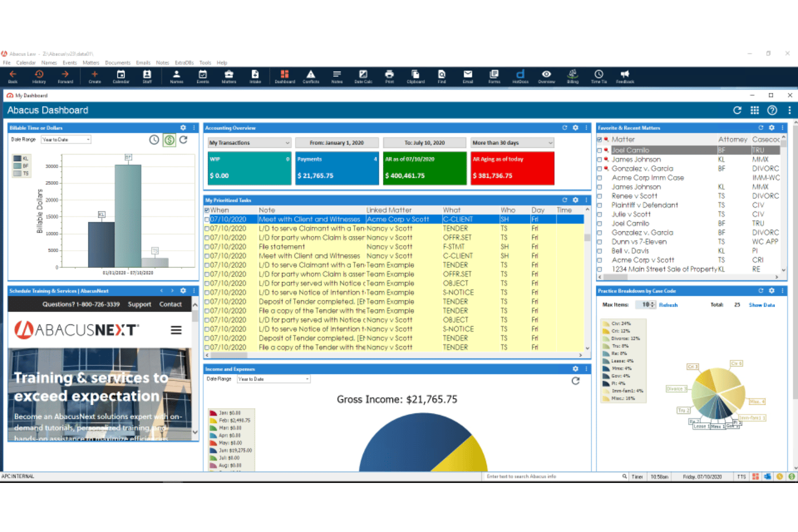Open Income and Expenses Date Range dropdown
Image resolution: width=798 pixels, height=532 pixels.
pyautogui.click(x=274, y=379)
